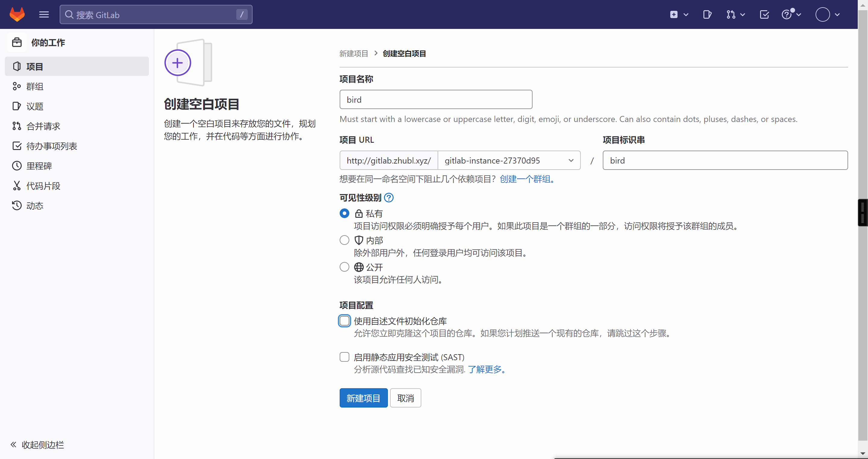This screenshot has height=459, width=868.
Task: Click the visibility level help question icon
Action: (388, 198)
